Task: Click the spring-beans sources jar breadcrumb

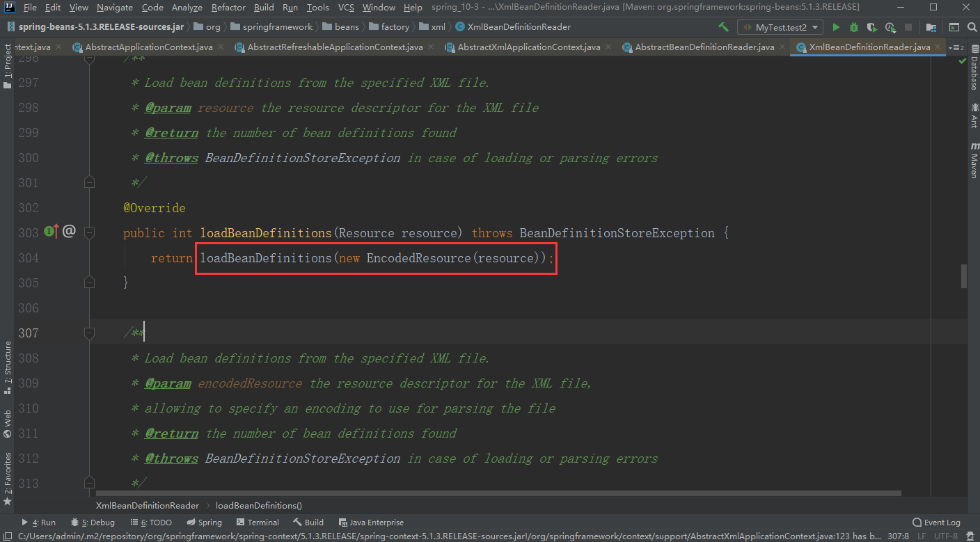Action: pyautogui.click(x=95, y=27)
